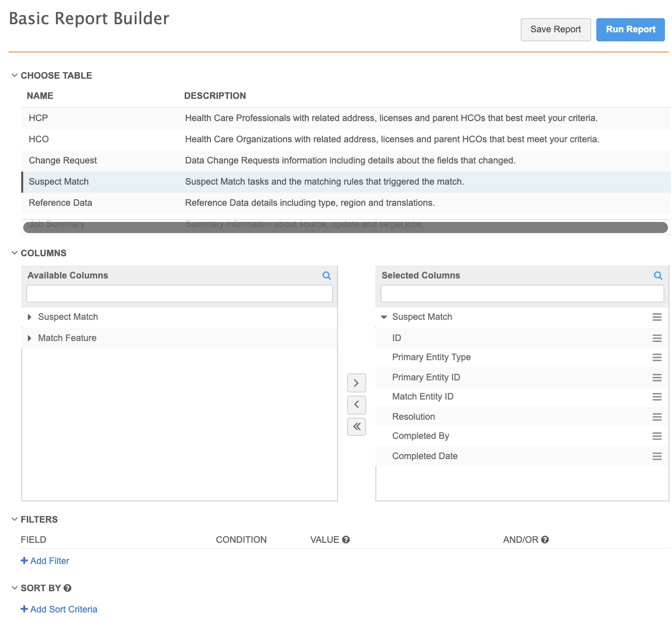Viewport: 672px width, 621px height.
Task: Click the double-left arrow to remove all columns
Action: tap(356, 426)
